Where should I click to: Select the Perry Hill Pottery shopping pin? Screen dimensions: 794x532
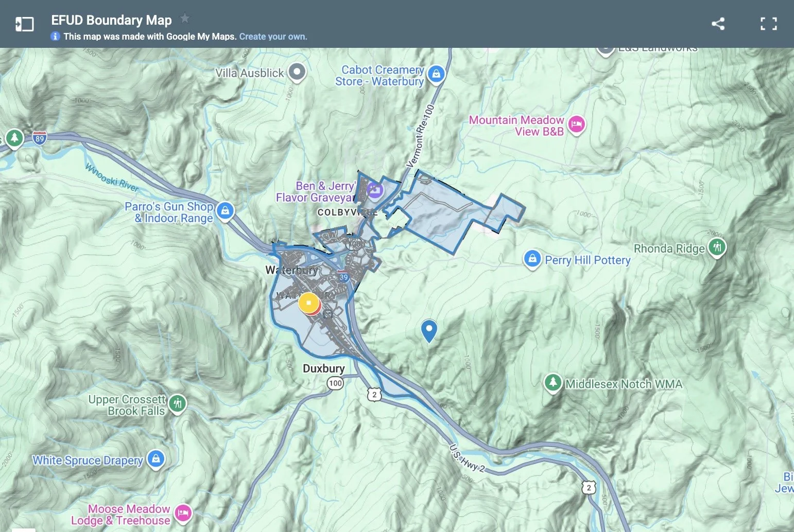(x=532, y=259)
